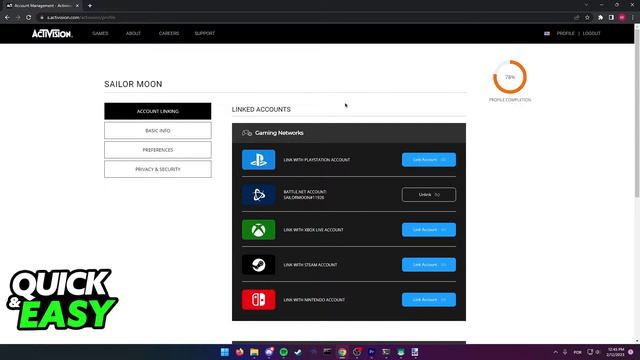Screen dimensions: 640x360
Task: Click the profile completion progress ring
Action: coord(510,77)
